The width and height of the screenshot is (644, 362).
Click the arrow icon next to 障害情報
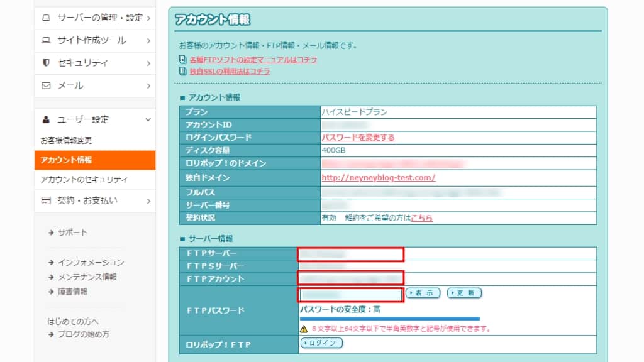click(x=51, y=292)
